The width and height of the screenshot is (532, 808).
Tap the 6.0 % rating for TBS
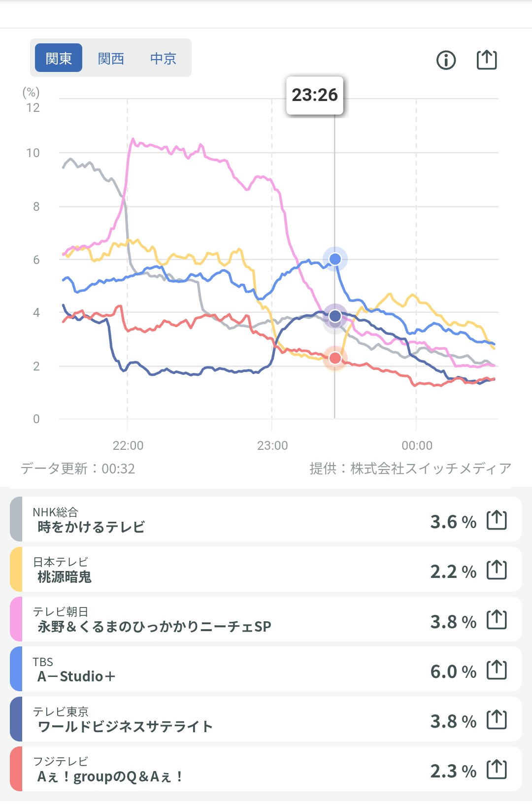pyautogui.click(x=453, y=672)
